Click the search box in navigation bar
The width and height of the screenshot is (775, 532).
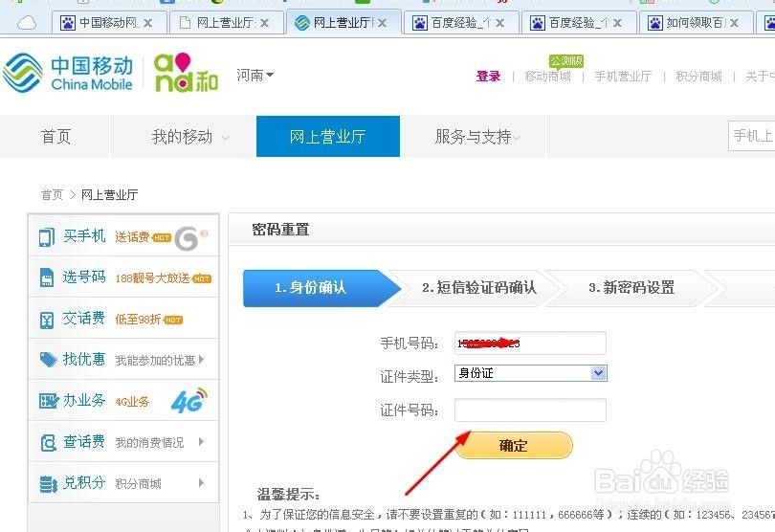coord(751,136)
